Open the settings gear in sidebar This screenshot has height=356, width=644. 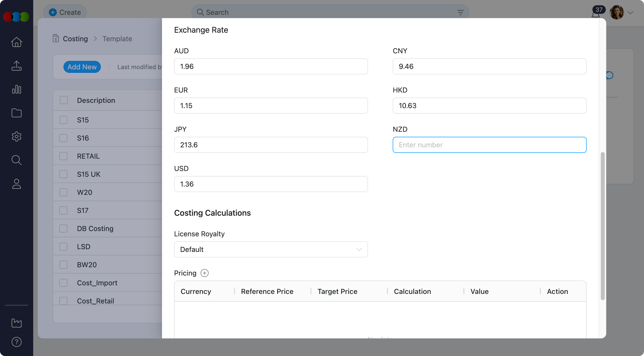pos(16,137)
